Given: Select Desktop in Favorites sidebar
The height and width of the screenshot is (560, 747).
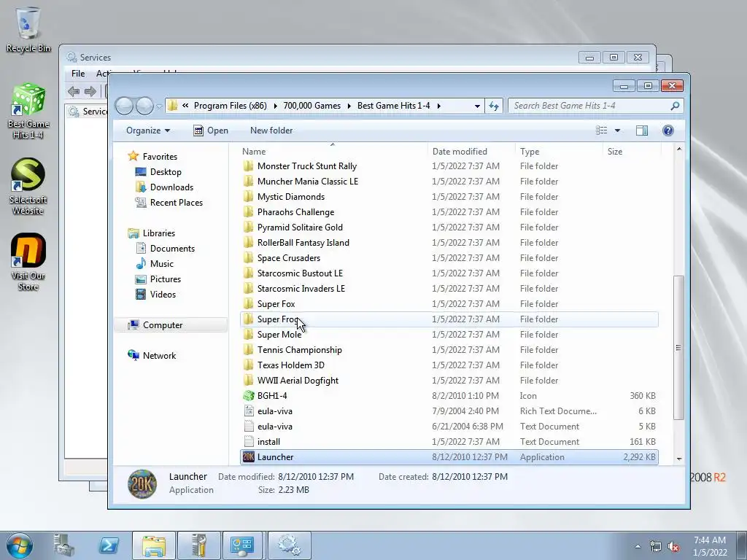Looking at the screenshot, I should [x=166, y=172].
